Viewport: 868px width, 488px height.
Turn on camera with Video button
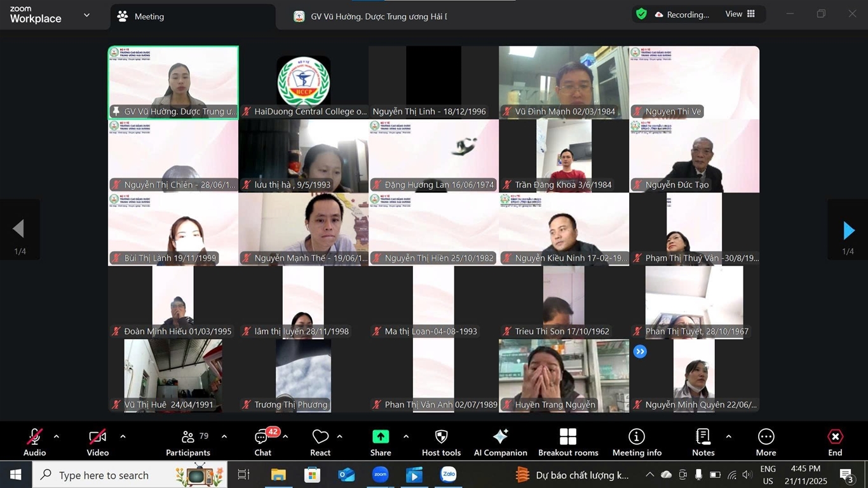coord(98,442)
